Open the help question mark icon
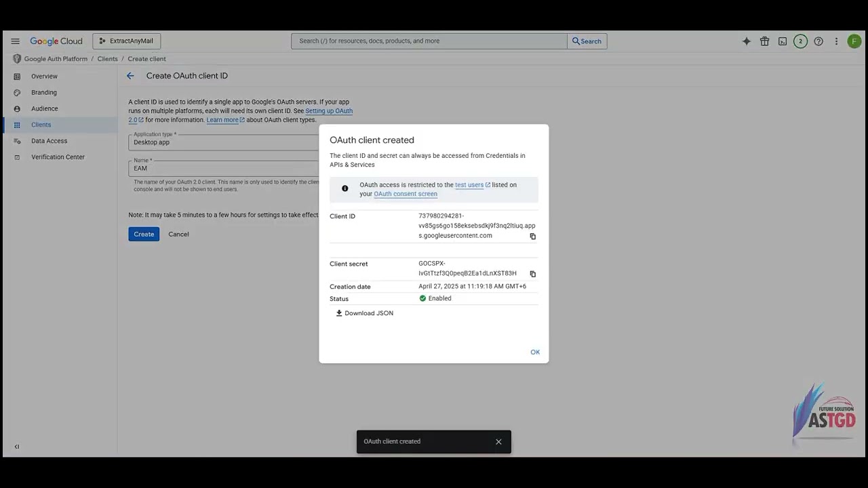The image size is (868, 488). (818, 41)
